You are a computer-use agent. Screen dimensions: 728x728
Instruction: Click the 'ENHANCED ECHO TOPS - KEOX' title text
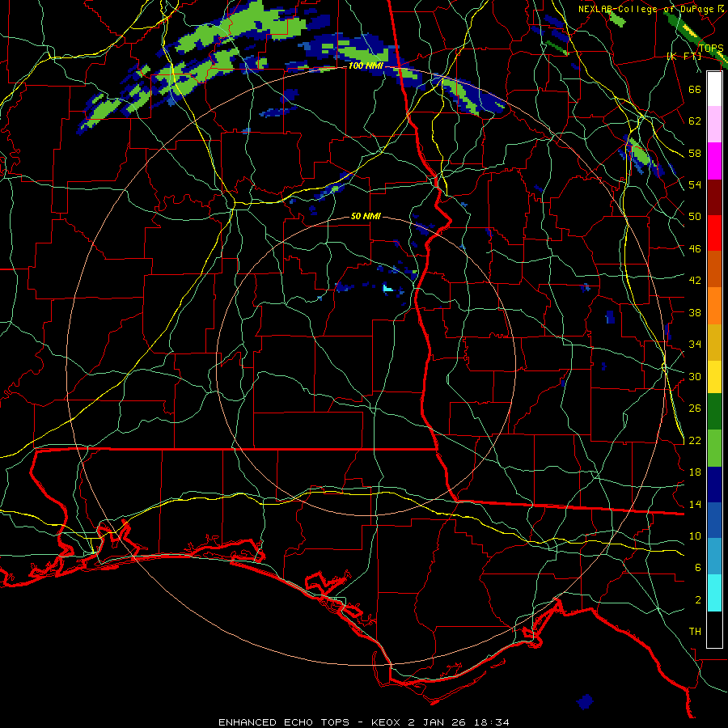point(310,722)
